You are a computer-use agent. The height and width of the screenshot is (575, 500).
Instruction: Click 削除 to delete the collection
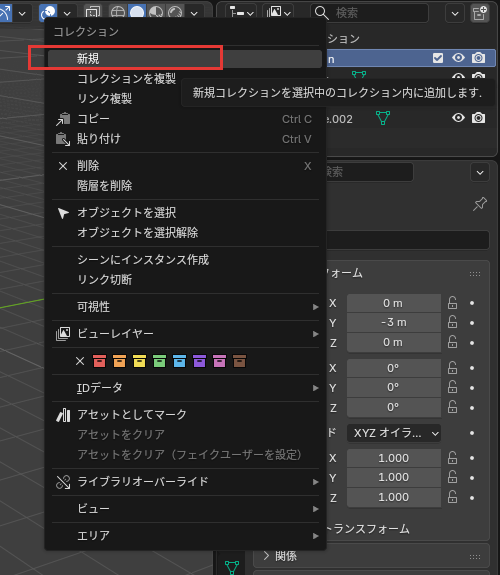(x=185, y=166)
